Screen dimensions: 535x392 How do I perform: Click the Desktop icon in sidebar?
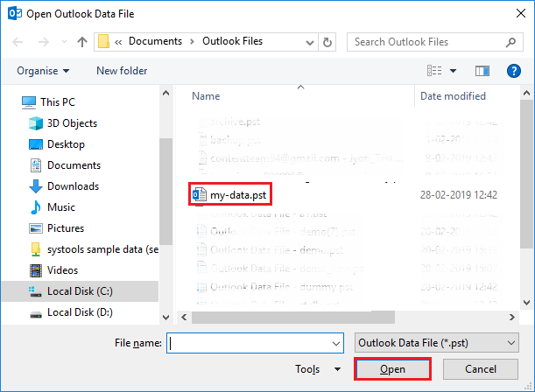click(36, 144)
